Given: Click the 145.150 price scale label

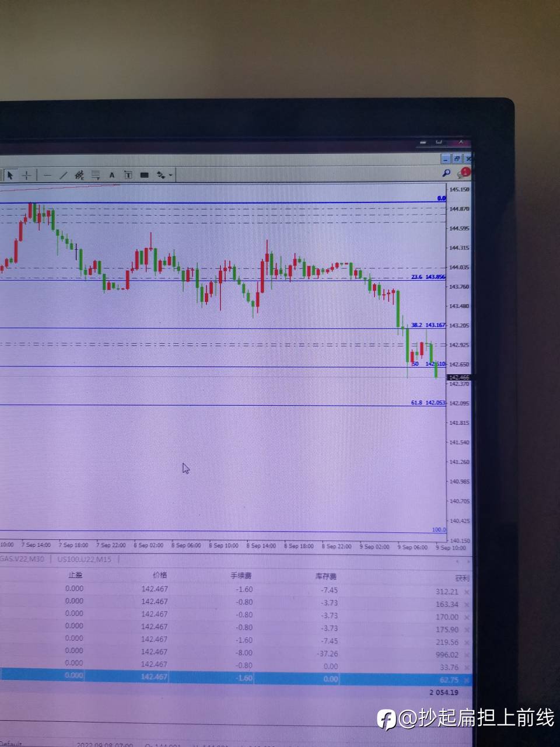Looking at the screenshot, I should tap(459, 189).
